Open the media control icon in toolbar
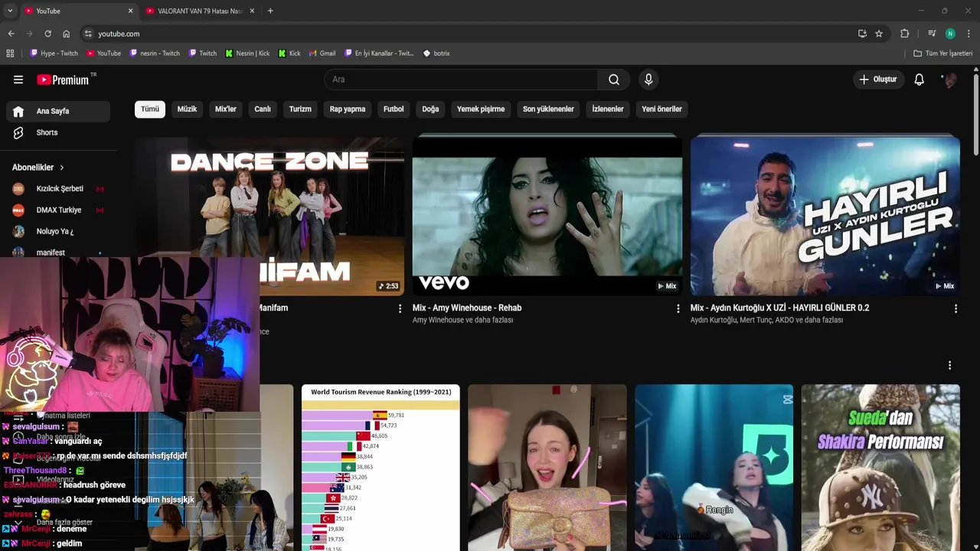Screen dimensions: 980x551 tap(932, 34)
